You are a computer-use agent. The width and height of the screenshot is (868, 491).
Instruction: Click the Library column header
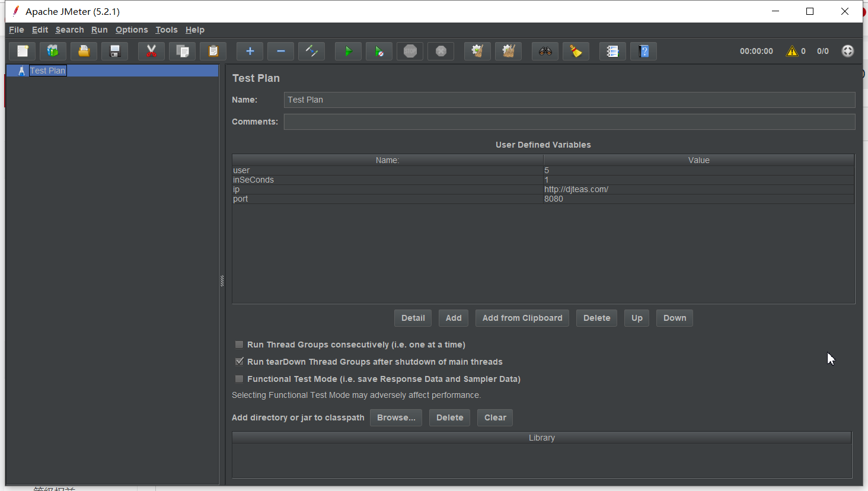[x=542, y=438]
